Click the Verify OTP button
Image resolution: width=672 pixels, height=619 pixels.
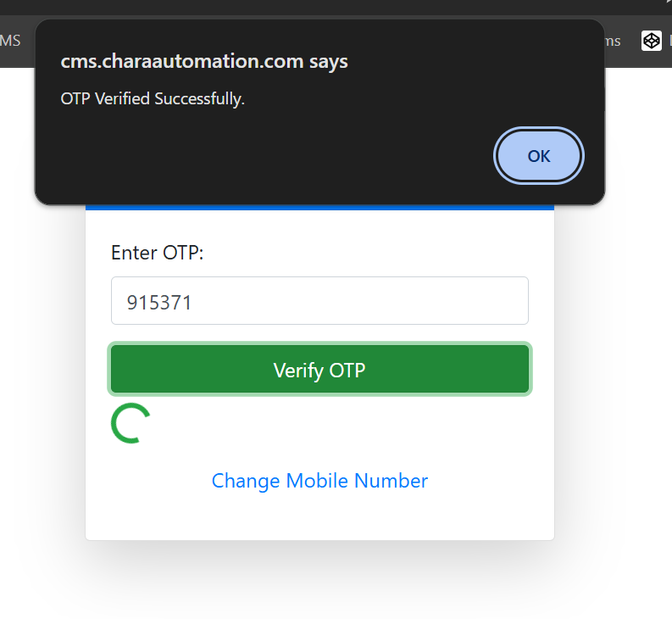pyautogui.click(x=319, y=370)
